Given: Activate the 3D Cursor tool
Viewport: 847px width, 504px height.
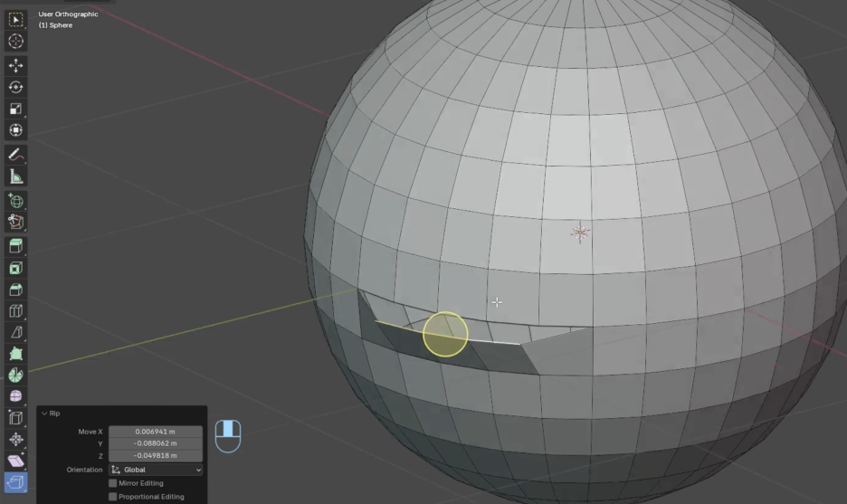Looking at the screenshot, I should (15, 41).
